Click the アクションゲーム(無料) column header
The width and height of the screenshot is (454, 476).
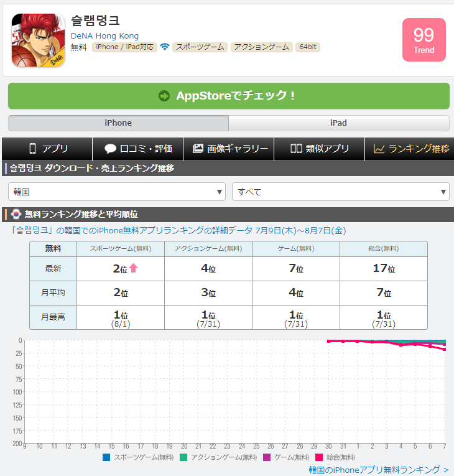208,249
